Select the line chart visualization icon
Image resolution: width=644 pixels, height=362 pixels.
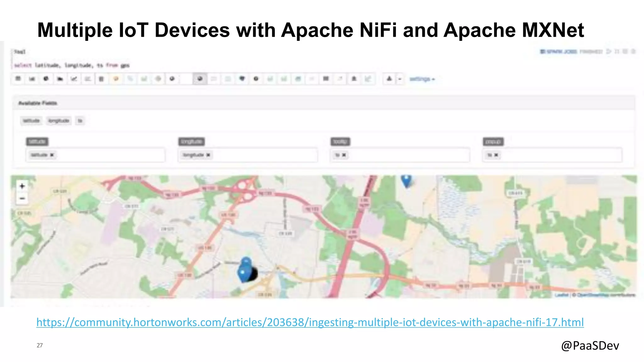click(74, 79)
